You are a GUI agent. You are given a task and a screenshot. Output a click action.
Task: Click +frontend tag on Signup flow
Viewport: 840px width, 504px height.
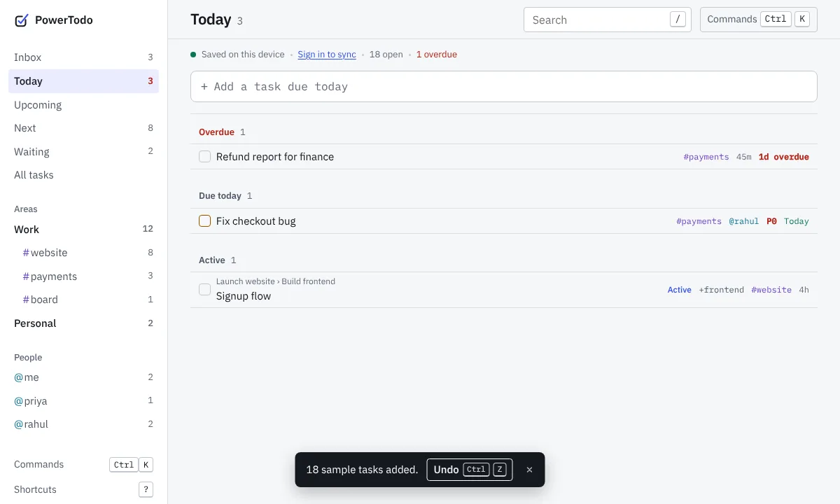point(722,290)
